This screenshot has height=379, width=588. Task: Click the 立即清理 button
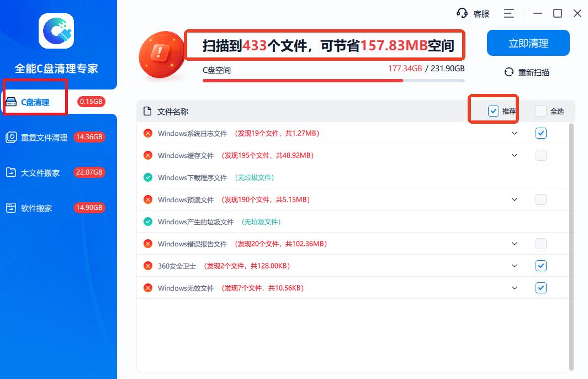[x=528, y=43]
